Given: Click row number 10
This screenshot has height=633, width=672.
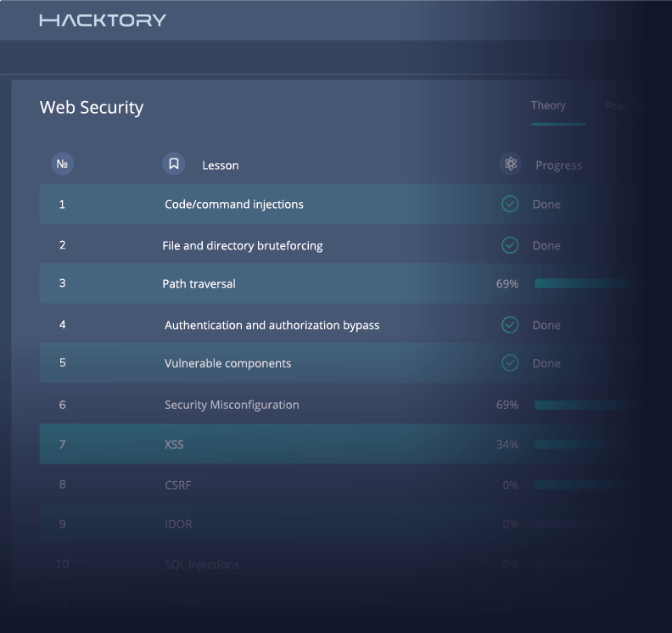Looking at the screenshot, I should click(x=62, y=564).
